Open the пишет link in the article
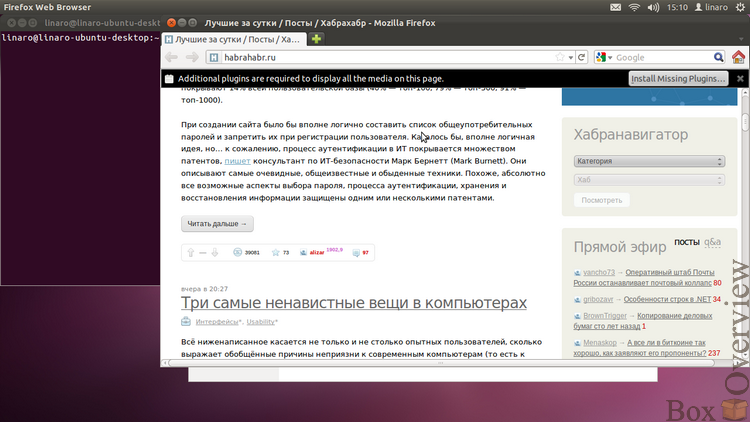This screenshot has width=750, height=422. click(x=237, y=161)
